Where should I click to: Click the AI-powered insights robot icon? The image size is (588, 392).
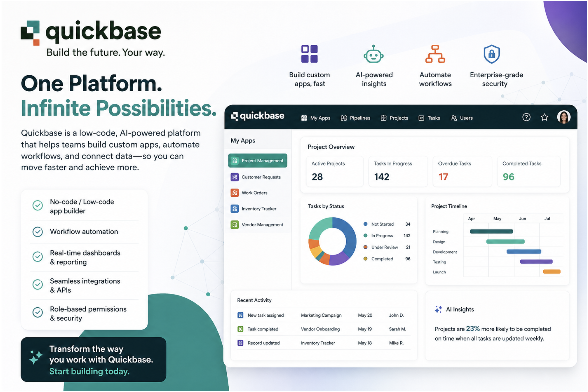pos(373,54)
